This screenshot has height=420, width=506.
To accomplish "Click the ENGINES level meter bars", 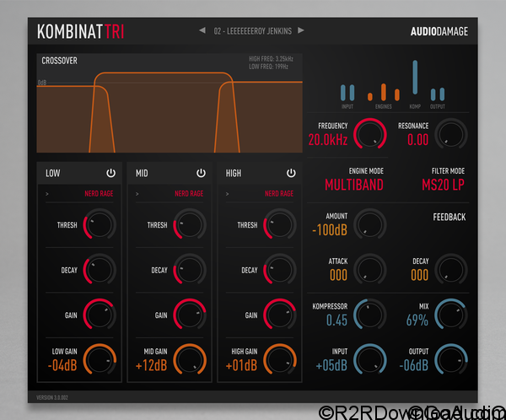I will (x=384, y=92).
